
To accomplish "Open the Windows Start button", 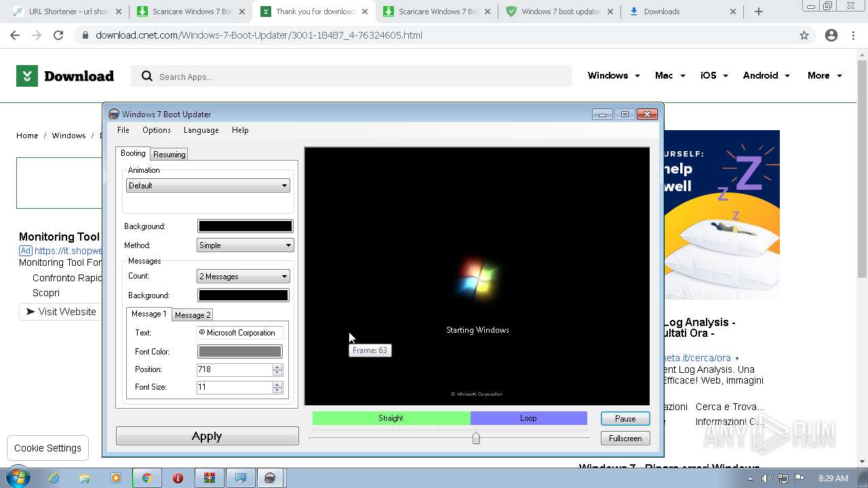I will point(18,478).
